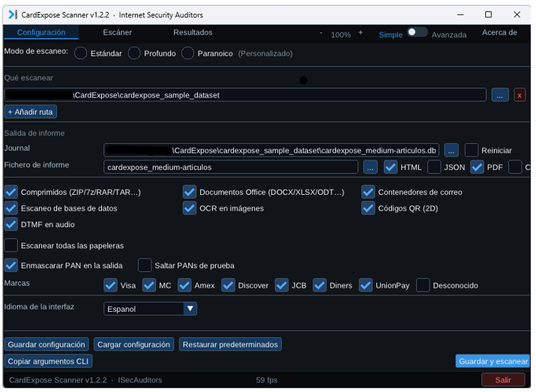Click Restaurar predeterminados button
This screenshot has width=536, height=392.
click(x=230, y=345)
